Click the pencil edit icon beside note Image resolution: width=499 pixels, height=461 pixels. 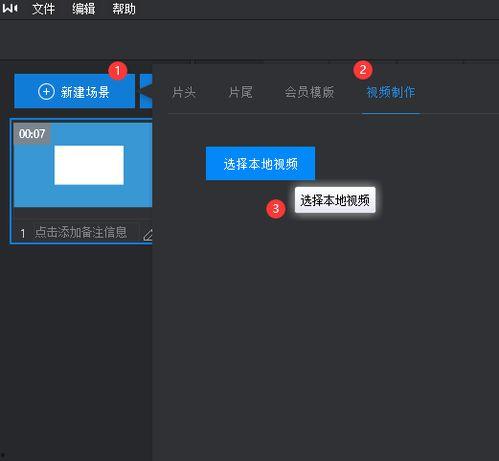point(148,235)
